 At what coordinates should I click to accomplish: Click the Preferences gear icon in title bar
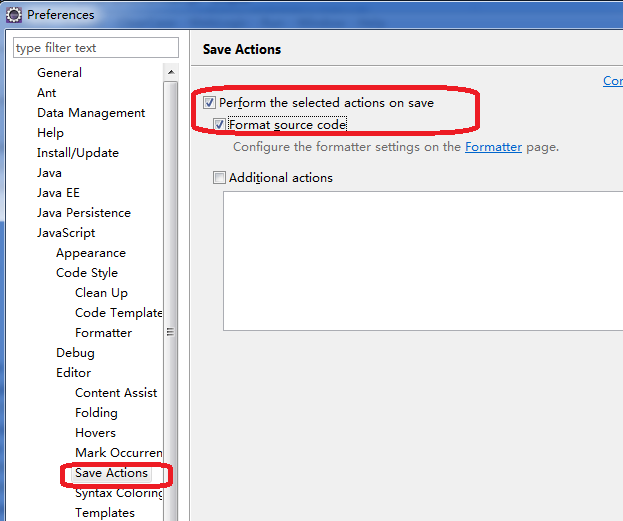pyautogui.click(x=14, y=15)
